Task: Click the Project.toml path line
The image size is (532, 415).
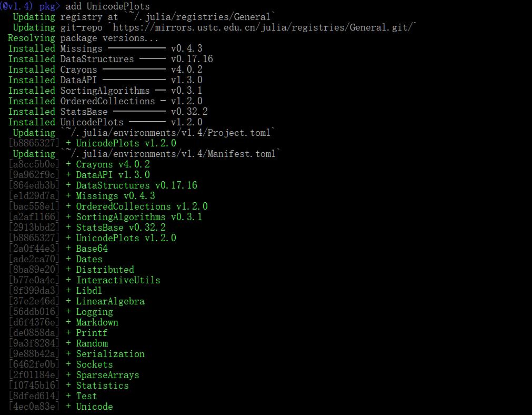Action: pyautogui.click(x=167, y=133)
